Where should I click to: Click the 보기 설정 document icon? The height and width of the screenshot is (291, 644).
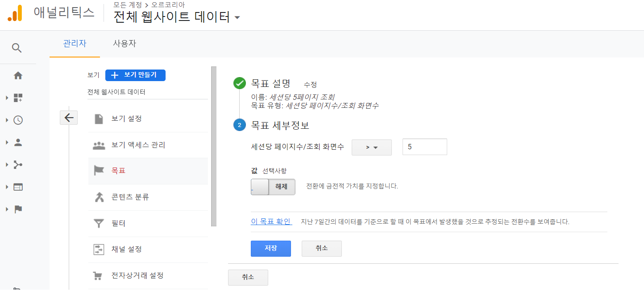pos(99,119)
